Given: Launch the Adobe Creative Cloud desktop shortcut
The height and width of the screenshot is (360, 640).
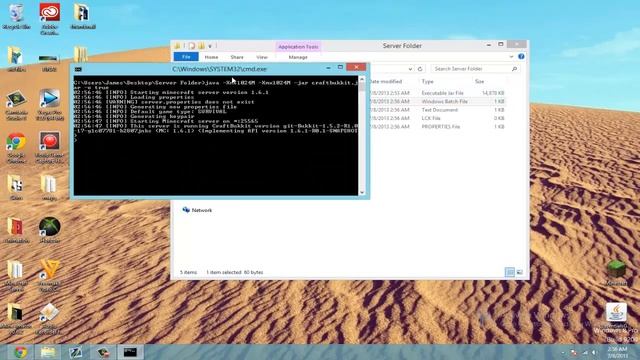Looking at the screenshot, I should click(x=49, y=18).
